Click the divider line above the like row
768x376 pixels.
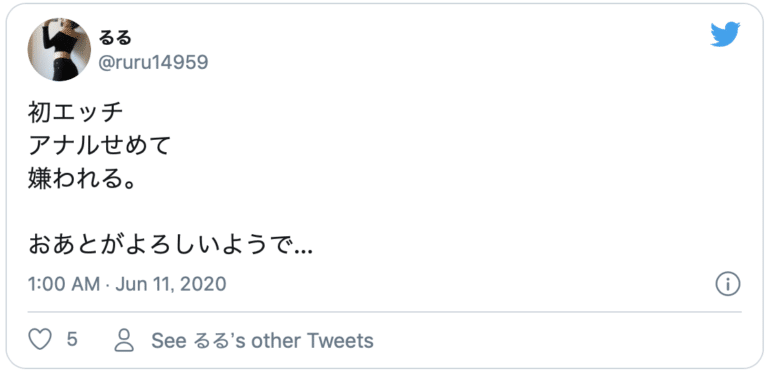[x=384, y=312]
